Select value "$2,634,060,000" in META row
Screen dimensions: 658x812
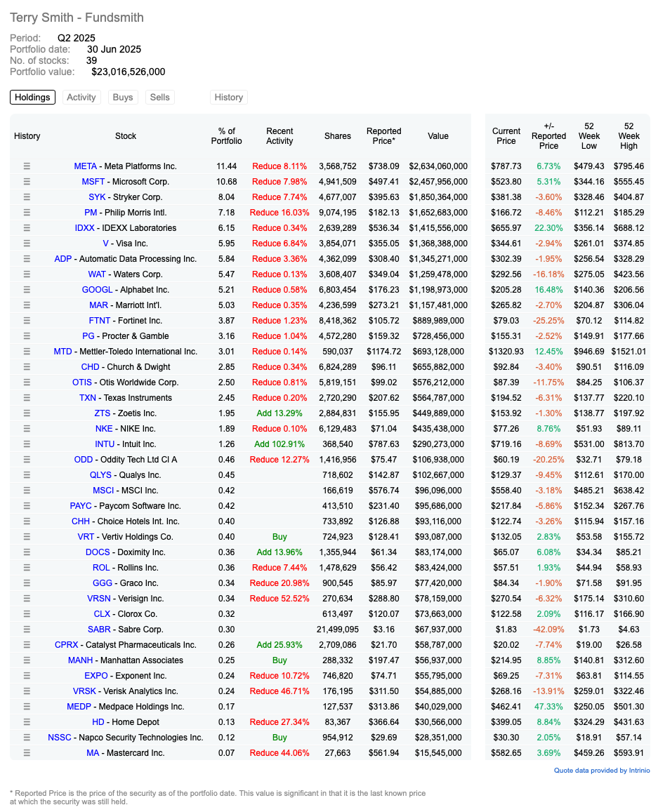point(438,166)
